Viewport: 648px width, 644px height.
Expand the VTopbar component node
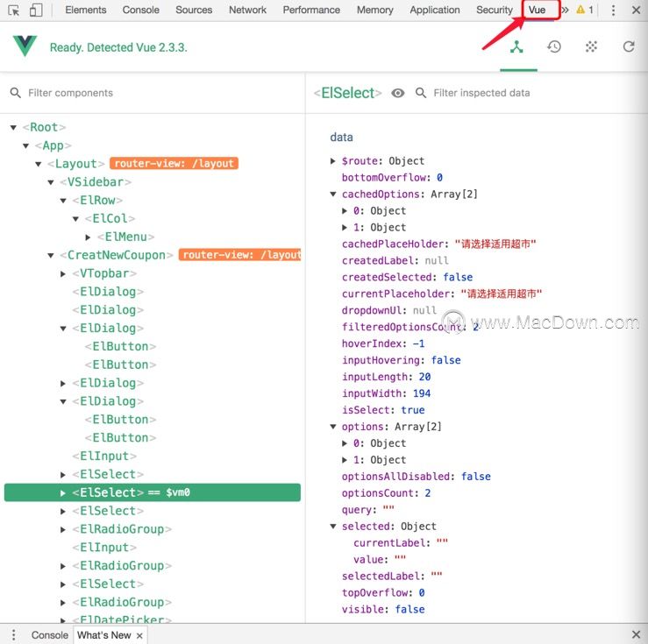[x=63, y=273]
